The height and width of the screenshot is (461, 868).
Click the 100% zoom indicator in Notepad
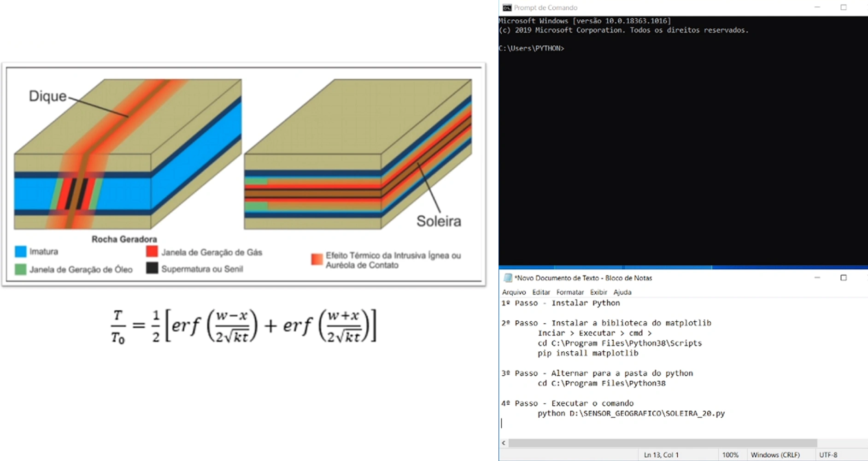(x=732, y=455)
